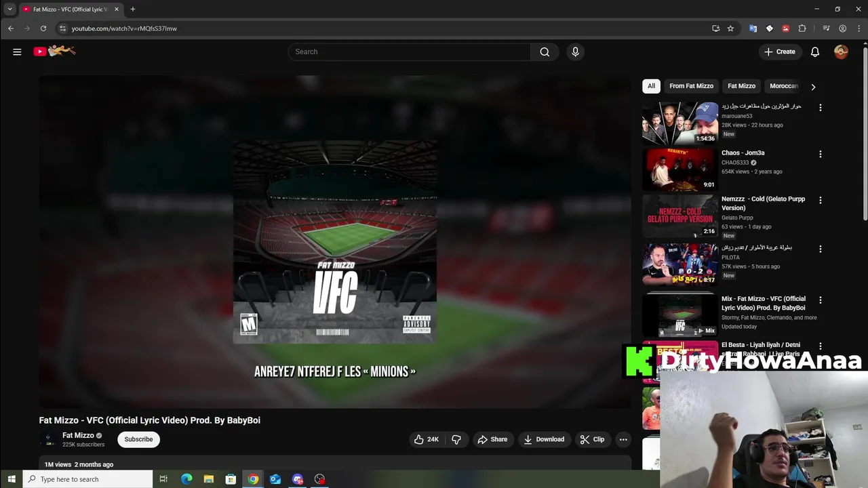Viewport: 868px width, 488px height.
Task: Subscribe to Fat Mizzo channel
Action: (138, 439)
